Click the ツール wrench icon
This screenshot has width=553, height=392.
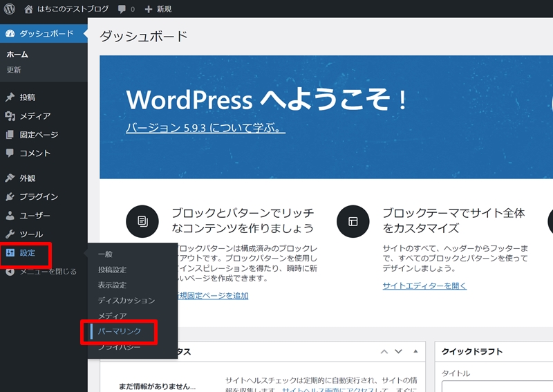click(10, 234)
